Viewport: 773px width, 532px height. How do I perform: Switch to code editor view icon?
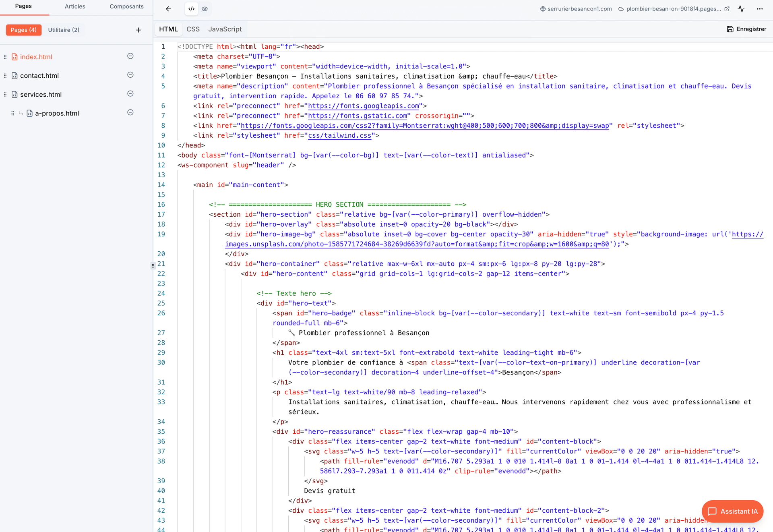[x=192, y=9]
